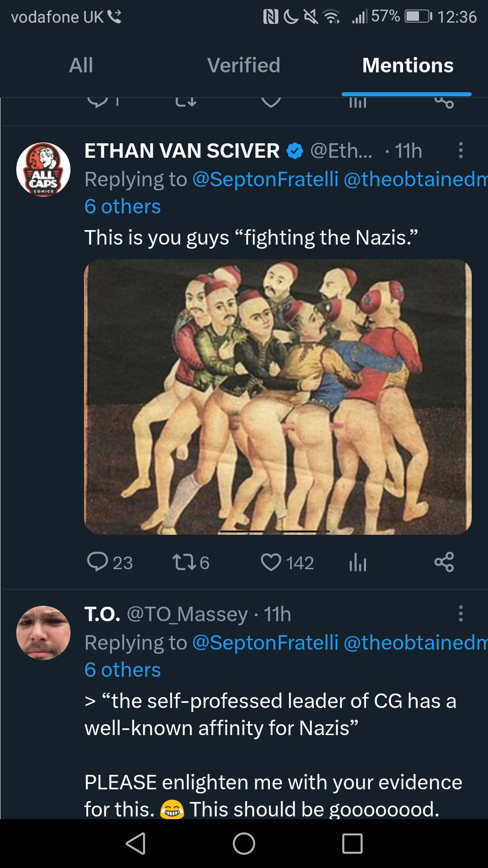488x868 pixels.
Task: Open the All Caps Comics profile avatar
Action: 43,170
